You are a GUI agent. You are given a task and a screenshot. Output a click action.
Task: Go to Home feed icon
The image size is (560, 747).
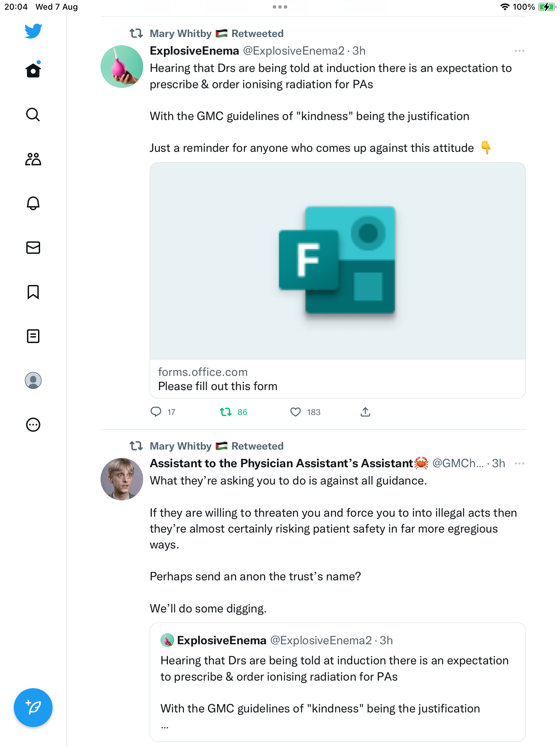[33, 70]
